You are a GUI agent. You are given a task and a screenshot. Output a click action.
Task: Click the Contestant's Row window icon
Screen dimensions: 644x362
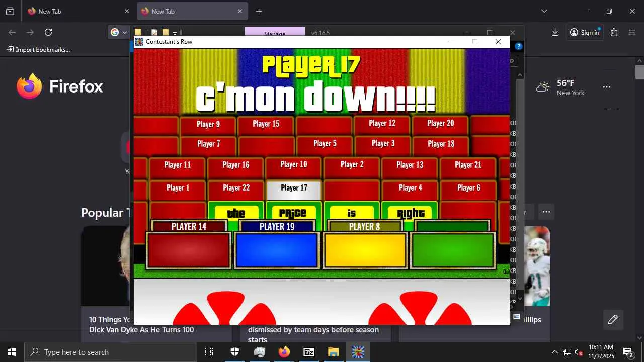point(139,42)
